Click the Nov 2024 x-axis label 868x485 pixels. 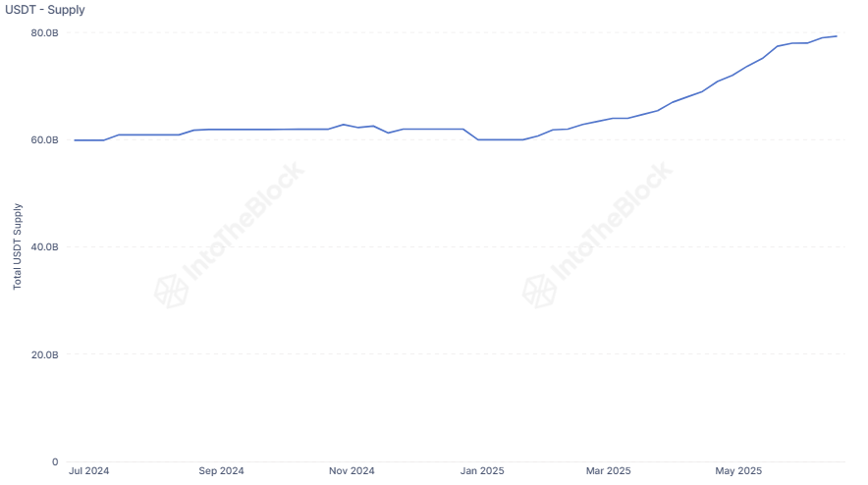click(x=352, y=471)
